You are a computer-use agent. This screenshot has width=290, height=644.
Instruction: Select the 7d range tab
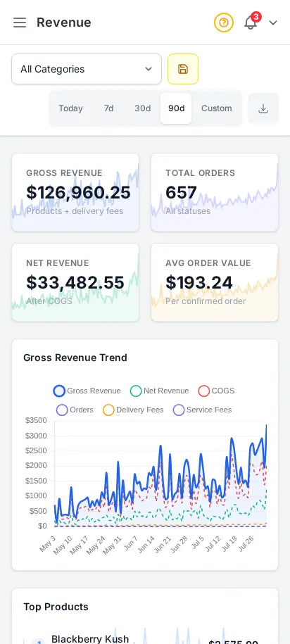click(109, 108)
